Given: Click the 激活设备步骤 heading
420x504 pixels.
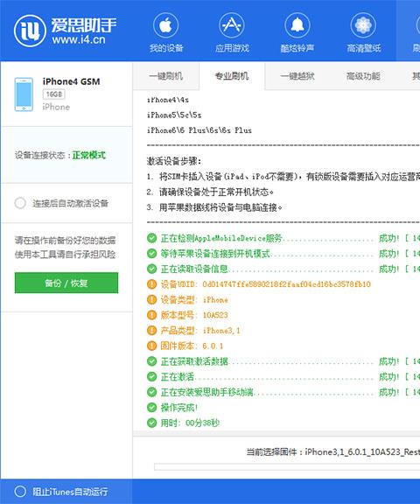Looking at the screenshot, I should coord(174,161).
